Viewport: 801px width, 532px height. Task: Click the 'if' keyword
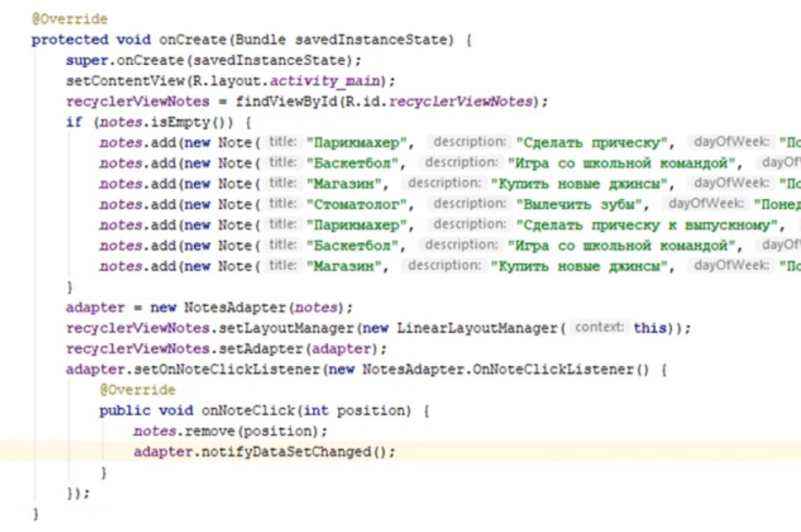point(74,122)
